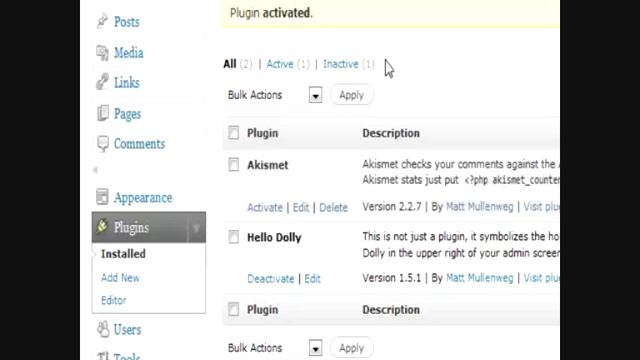Click the Users icon in sidebar
The height and width of the screenshot is (360, 640).
(103, 329)
